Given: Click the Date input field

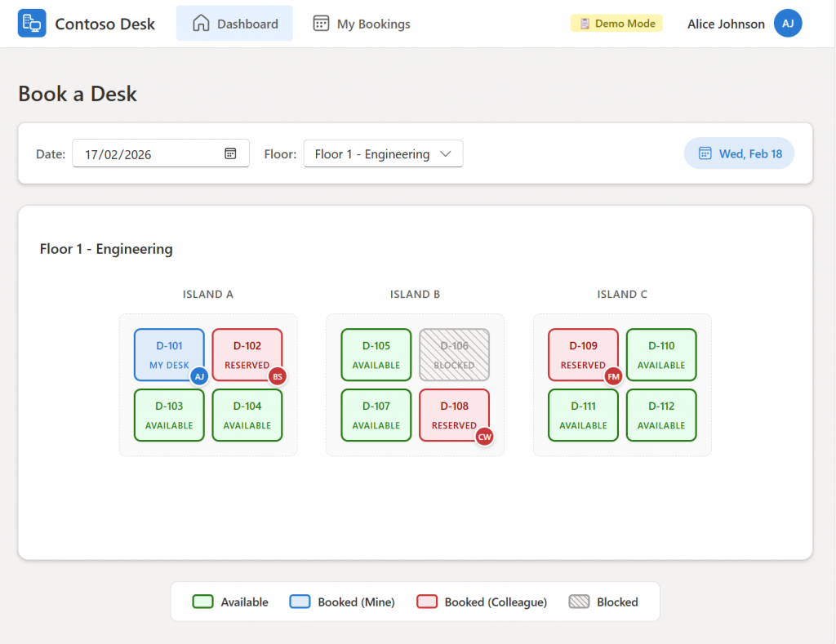Looking at the screenshot, I should pos(147,153).
